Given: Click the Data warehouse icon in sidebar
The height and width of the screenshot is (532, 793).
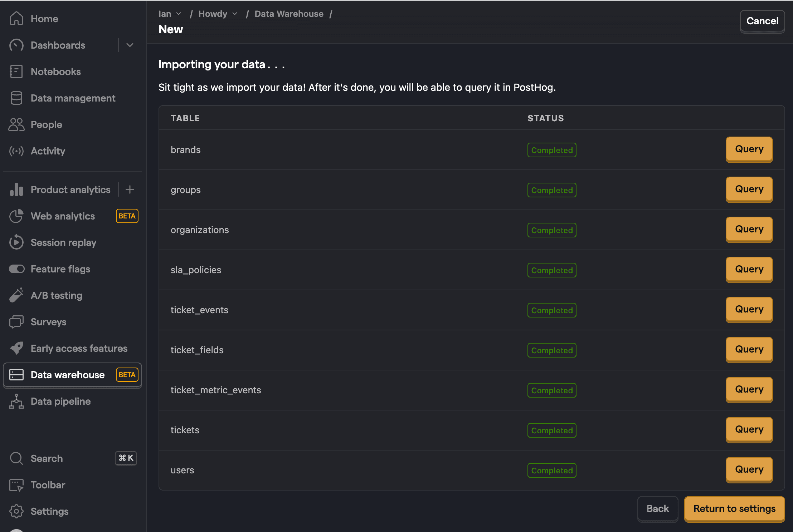Looking at the screenshot, I should pyautogui.click(x=16, y=375).
